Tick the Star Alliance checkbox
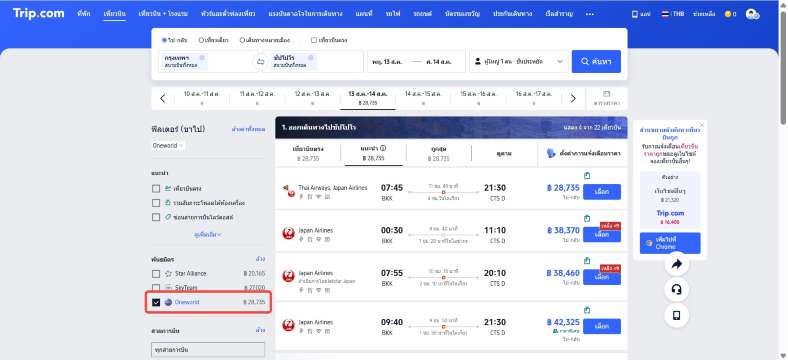Viewport: 788px width, 360px height. (x=156, y=274)
